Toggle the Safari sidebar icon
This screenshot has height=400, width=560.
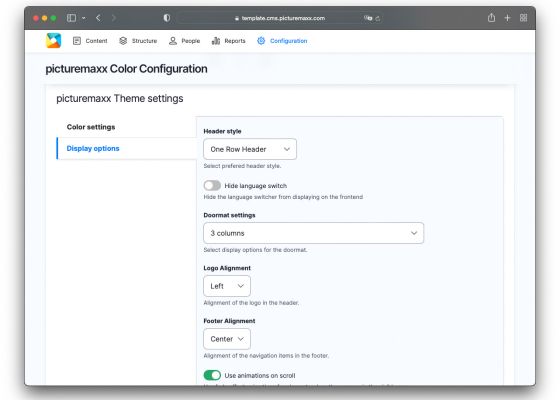[71, 18]
